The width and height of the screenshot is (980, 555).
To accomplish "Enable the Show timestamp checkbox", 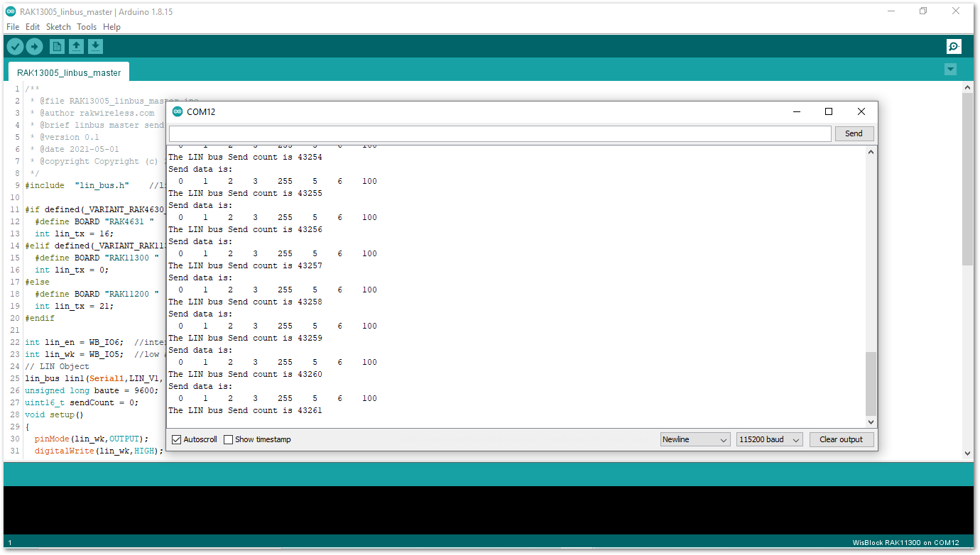I will 229,440.
